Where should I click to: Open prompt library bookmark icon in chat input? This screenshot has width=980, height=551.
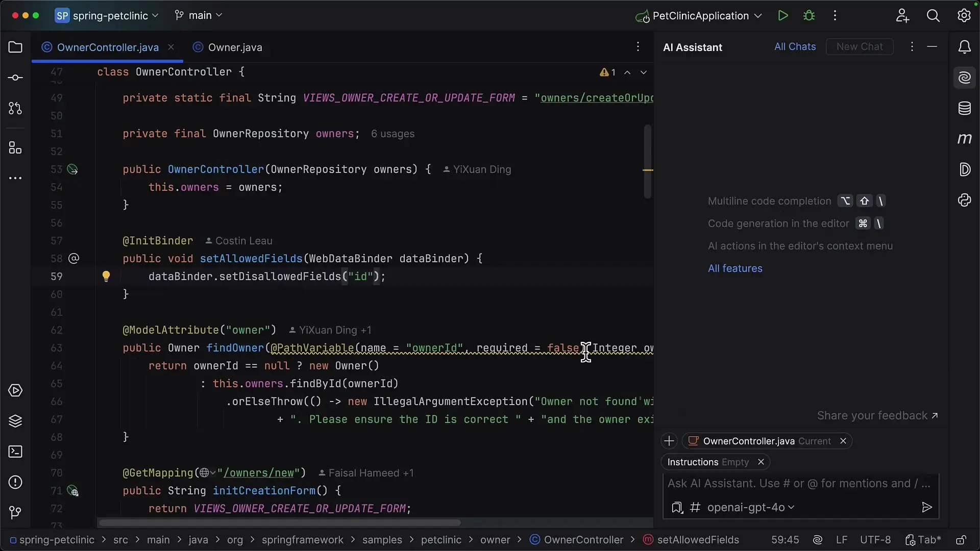(677, 507)
